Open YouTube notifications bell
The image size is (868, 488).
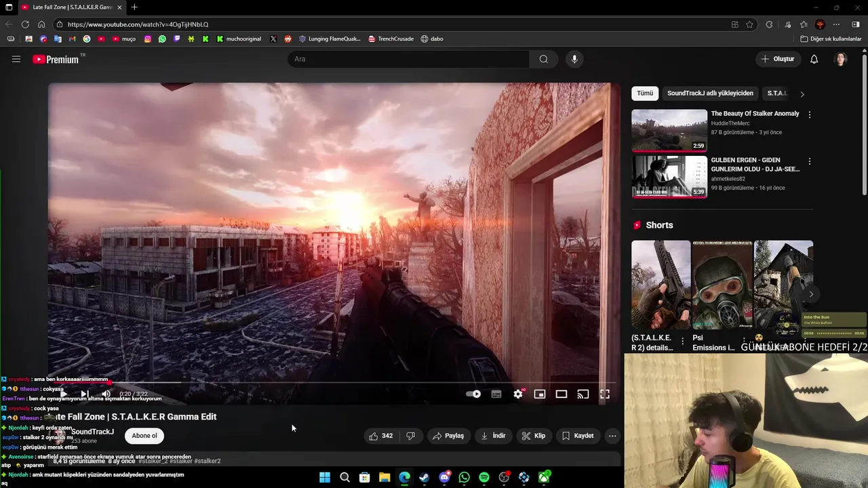tap(814, 59)
